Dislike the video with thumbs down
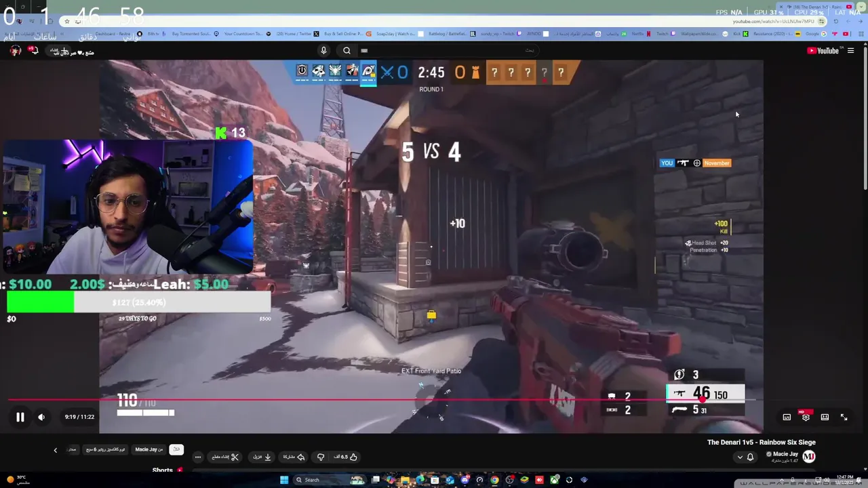The width and height of the screenshot is (868, 488). pos(321,457)
